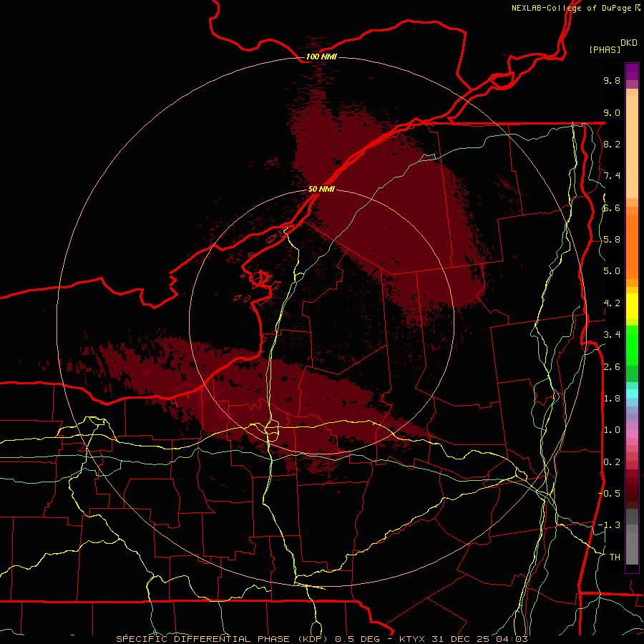Image resolution: width=644 pixels, height=644 pixels.
Task: Click the "KTYX" radar site identifier
Action: [x=412, y=639]
